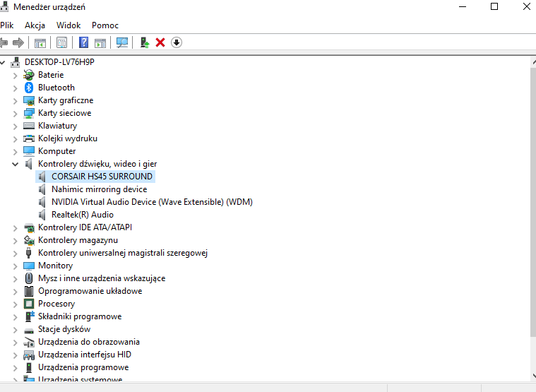Click the Update driver toolbar icon

[145, 42]
